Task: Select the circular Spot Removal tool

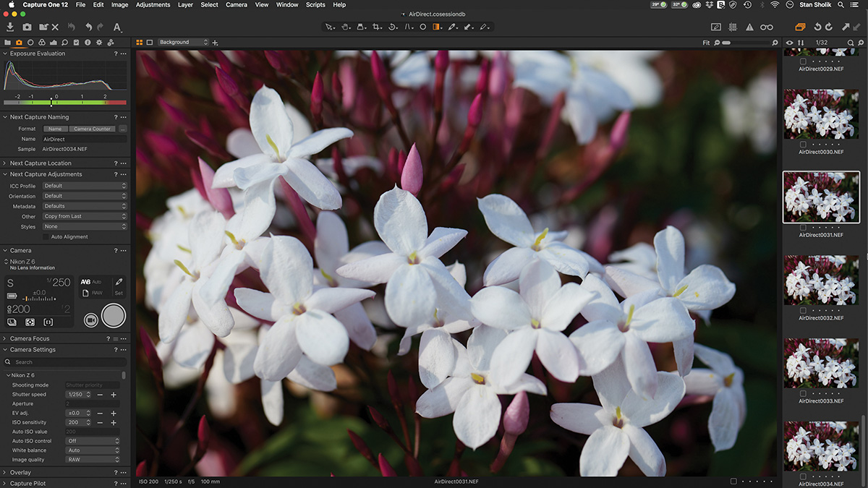Action: pyautogui.click(x=423, y=27)
